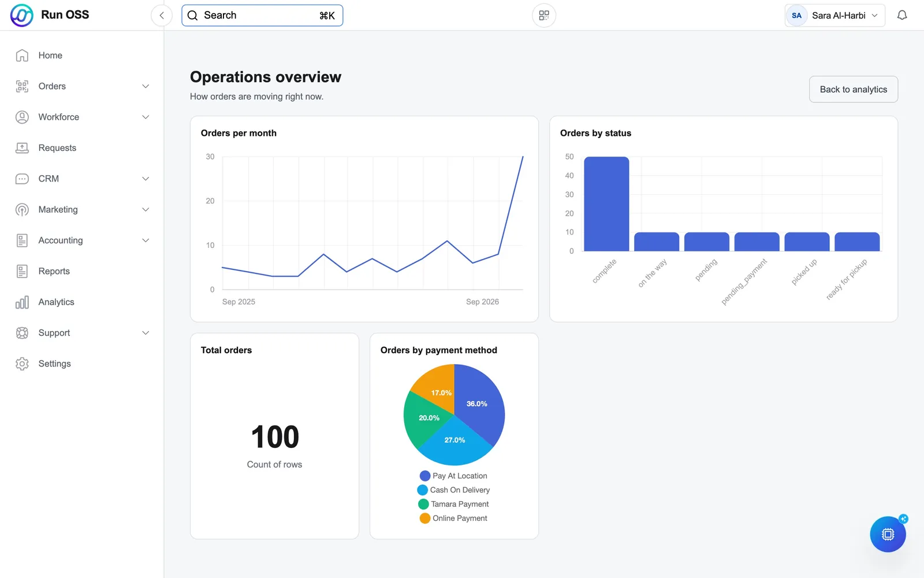Click the Run OSS brand name

coord(65,15)
